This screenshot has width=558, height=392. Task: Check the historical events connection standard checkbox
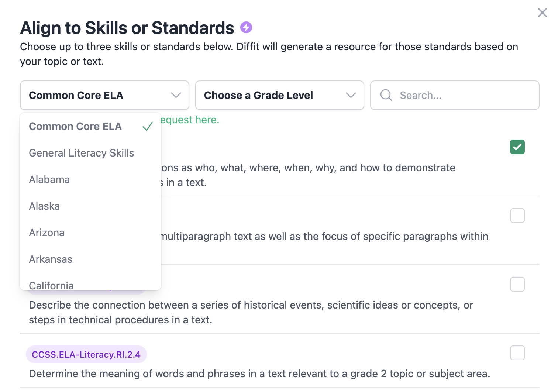click(517, 284)
